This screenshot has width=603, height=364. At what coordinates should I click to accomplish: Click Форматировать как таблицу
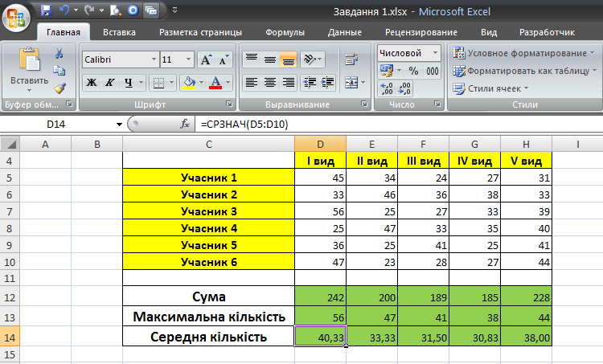[x=524, y=71]
